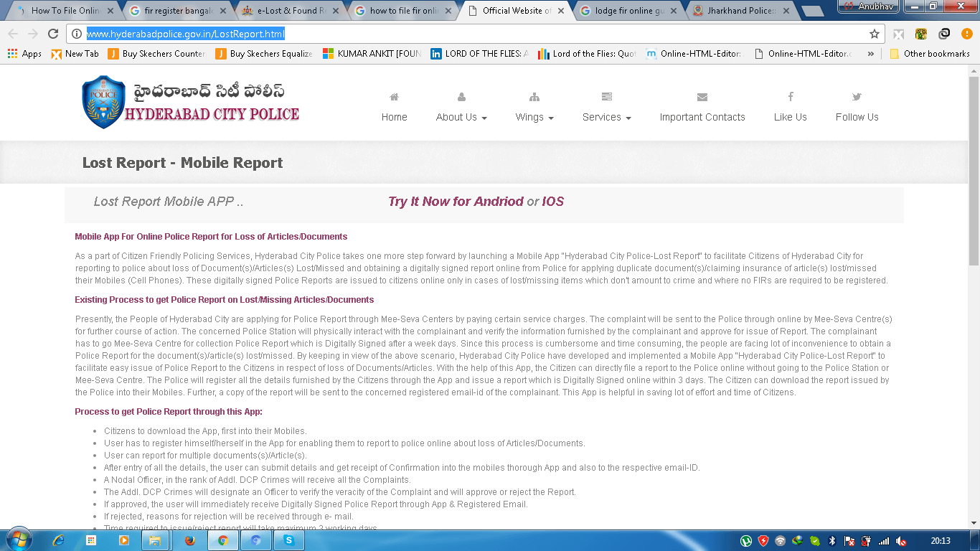Reload the page using refresh button
Viewport: 980px width, 551px height.
[52, 34]
